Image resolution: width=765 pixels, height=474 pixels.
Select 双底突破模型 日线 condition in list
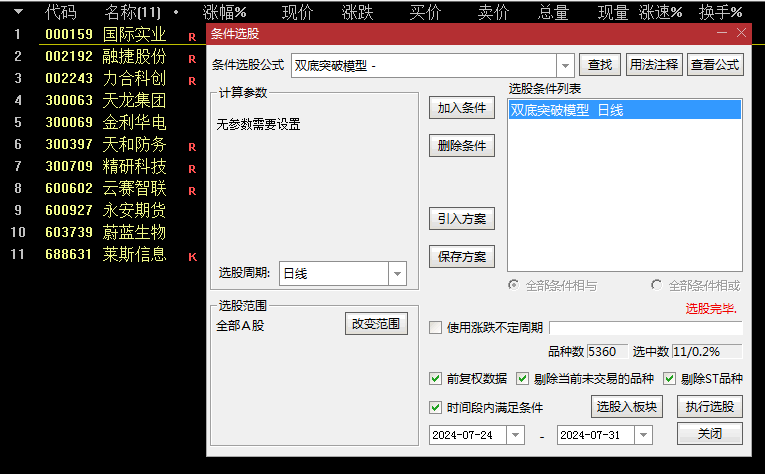tap(624, 110)
